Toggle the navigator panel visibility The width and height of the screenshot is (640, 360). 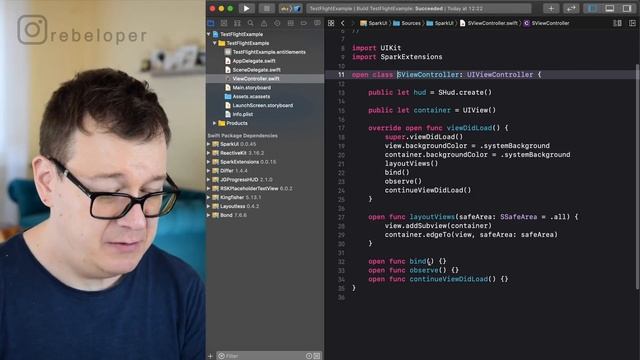click(592, 8)
